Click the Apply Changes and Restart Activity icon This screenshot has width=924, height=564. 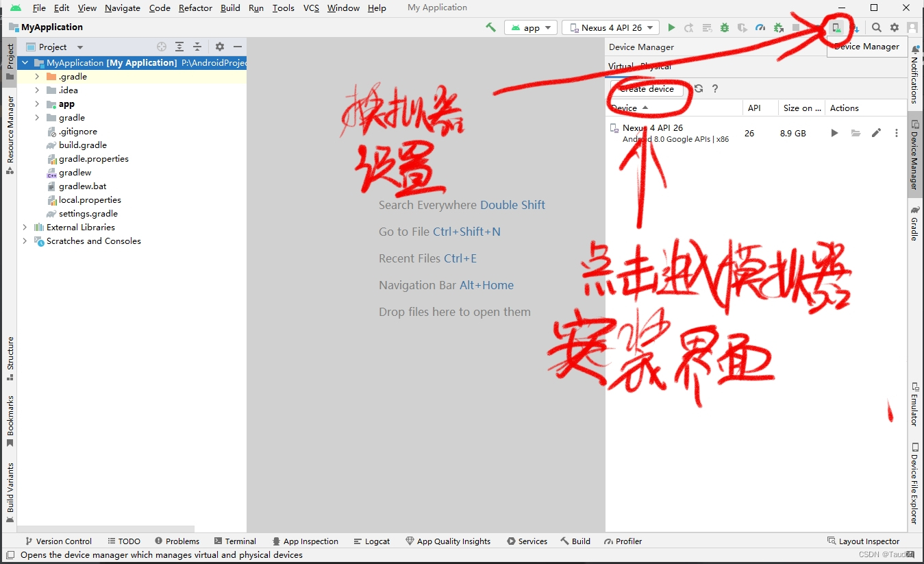click(x=689, y=27)
